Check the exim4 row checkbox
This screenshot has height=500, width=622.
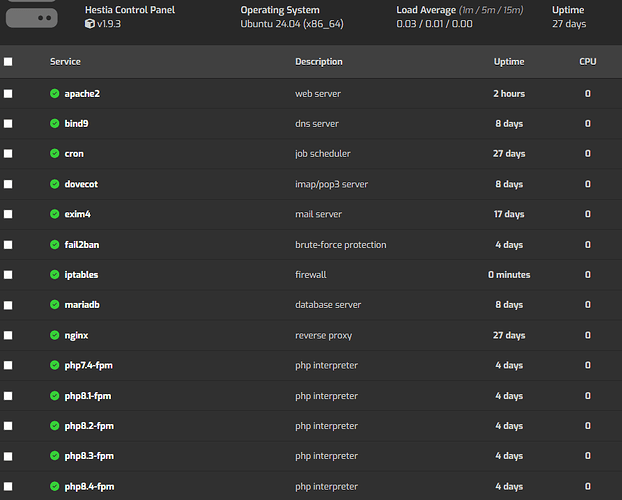(8, 214)
